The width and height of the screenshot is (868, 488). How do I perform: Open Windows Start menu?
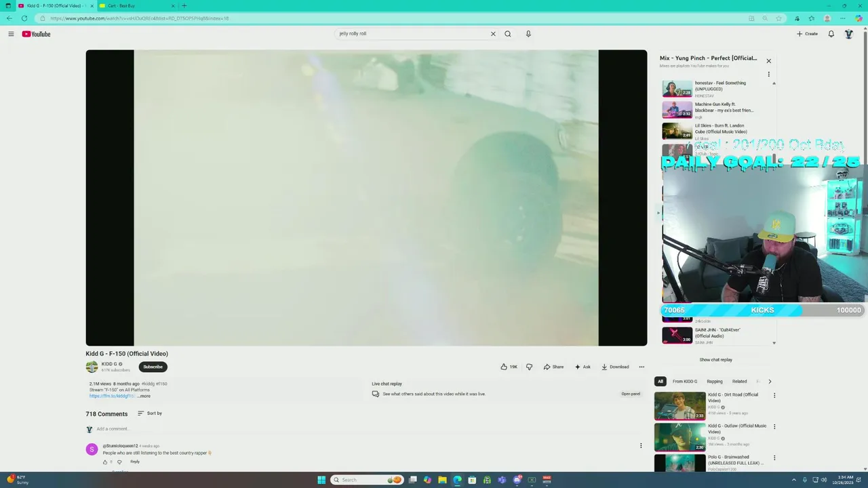coord(321,480)
